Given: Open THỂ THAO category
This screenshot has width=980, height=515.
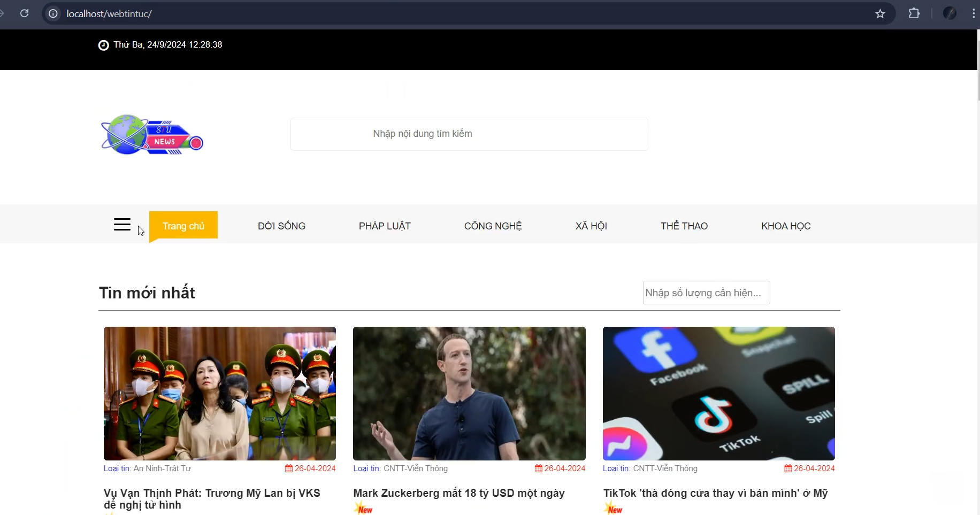Looking at the screenshot, I should pyautogui.click(x=684, y=226).
